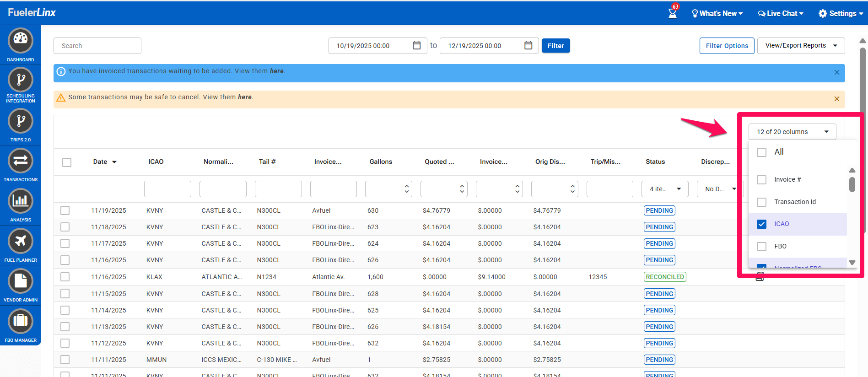Go to Trips 2.0 in sidebar
The width and height of the screenshot is (868, 377).
pyautogui.click(x=21, y=121)
